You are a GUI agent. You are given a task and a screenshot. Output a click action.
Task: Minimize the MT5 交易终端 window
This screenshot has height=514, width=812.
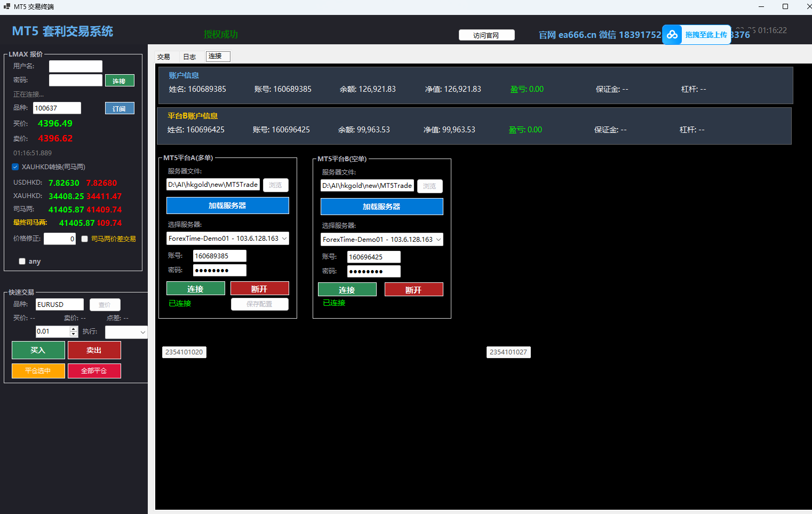pos(761,6)
